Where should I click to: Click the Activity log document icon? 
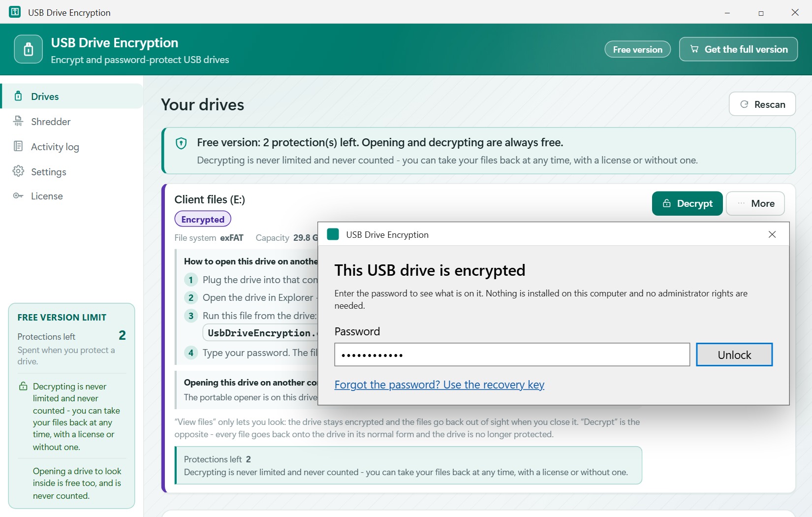click(18, 146)
